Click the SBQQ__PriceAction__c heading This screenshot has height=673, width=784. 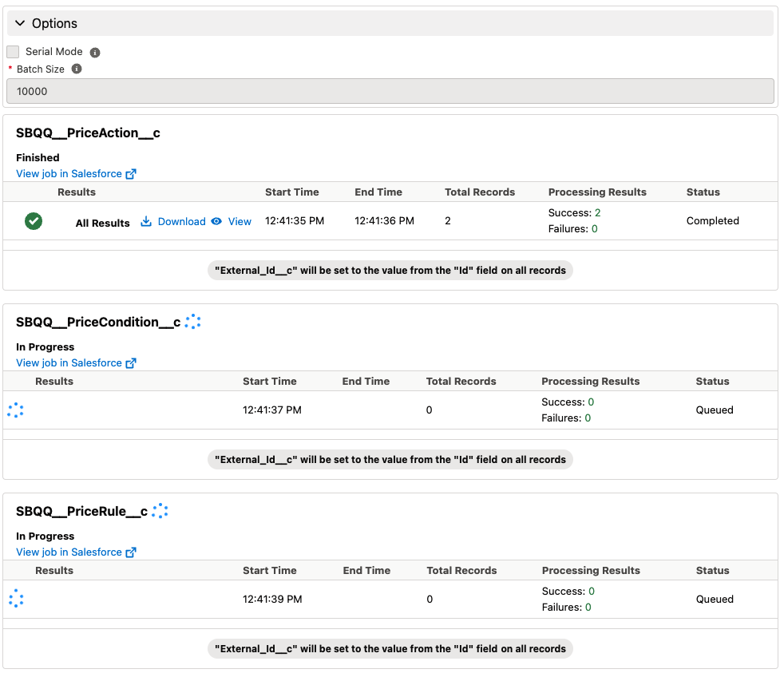tap(88, 133)
